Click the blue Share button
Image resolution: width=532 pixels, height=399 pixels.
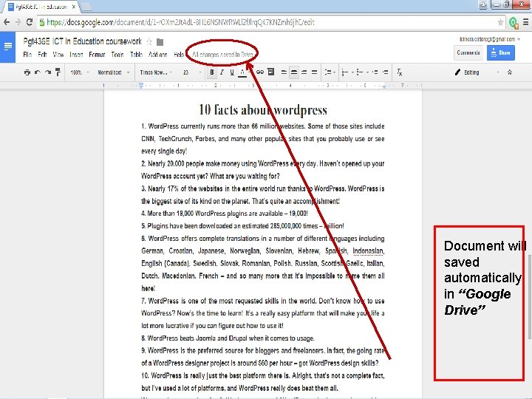coord(500,52)
